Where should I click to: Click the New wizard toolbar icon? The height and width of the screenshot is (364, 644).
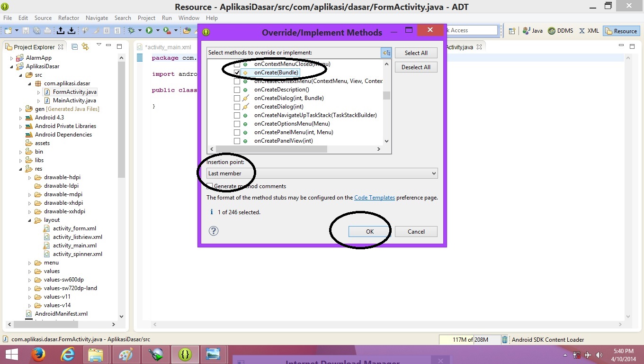point(8,30)
